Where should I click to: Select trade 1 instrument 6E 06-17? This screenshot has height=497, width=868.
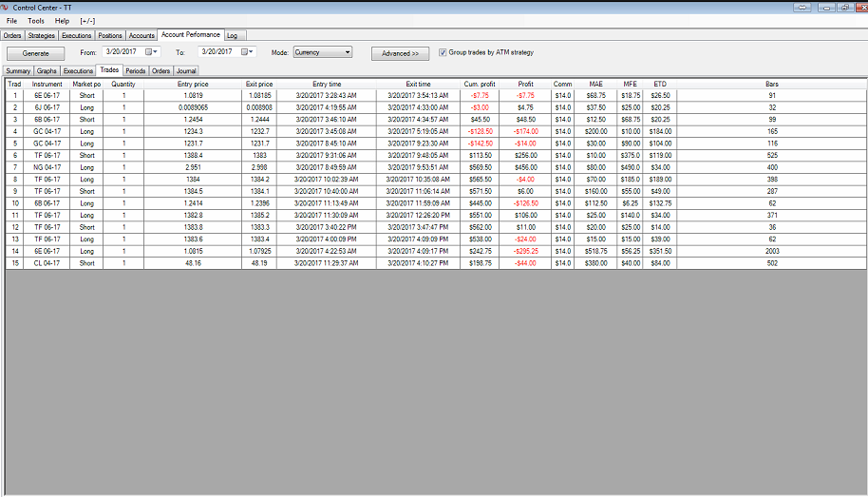pos(47,96)
